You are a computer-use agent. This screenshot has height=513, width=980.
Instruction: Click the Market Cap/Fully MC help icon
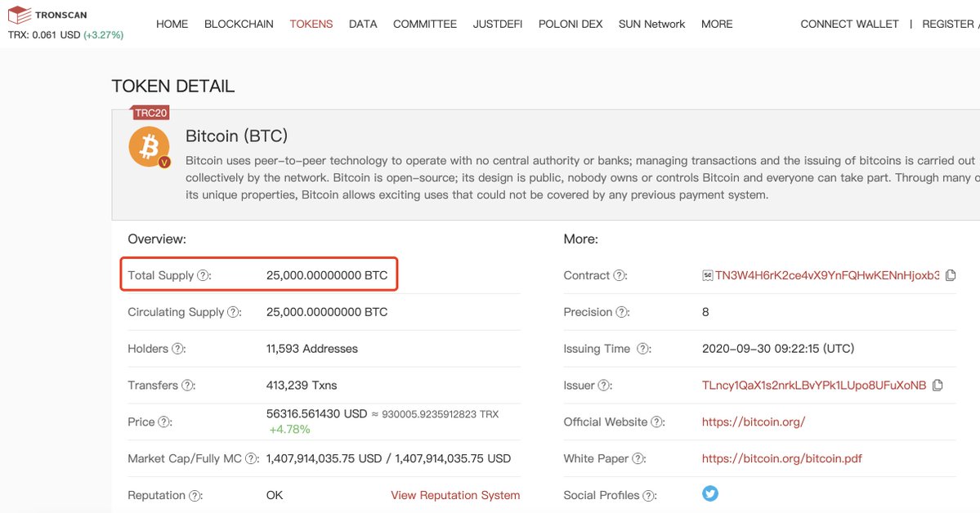[x=251, y=458]
